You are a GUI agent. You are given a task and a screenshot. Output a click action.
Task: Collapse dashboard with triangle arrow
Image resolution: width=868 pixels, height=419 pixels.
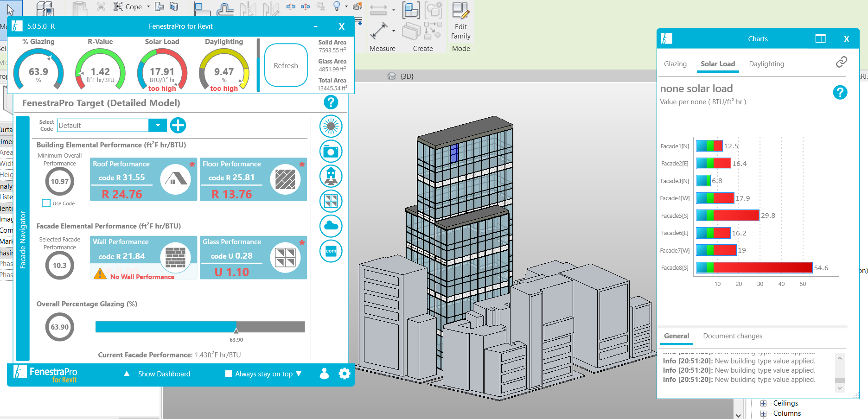127,374
